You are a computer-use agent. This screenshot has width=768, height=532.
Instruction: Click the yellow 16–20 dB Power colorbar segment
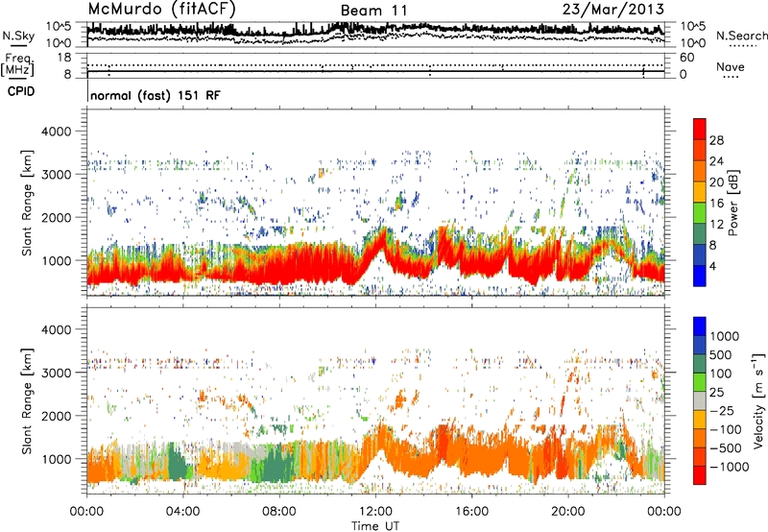[x=700, y=192]
